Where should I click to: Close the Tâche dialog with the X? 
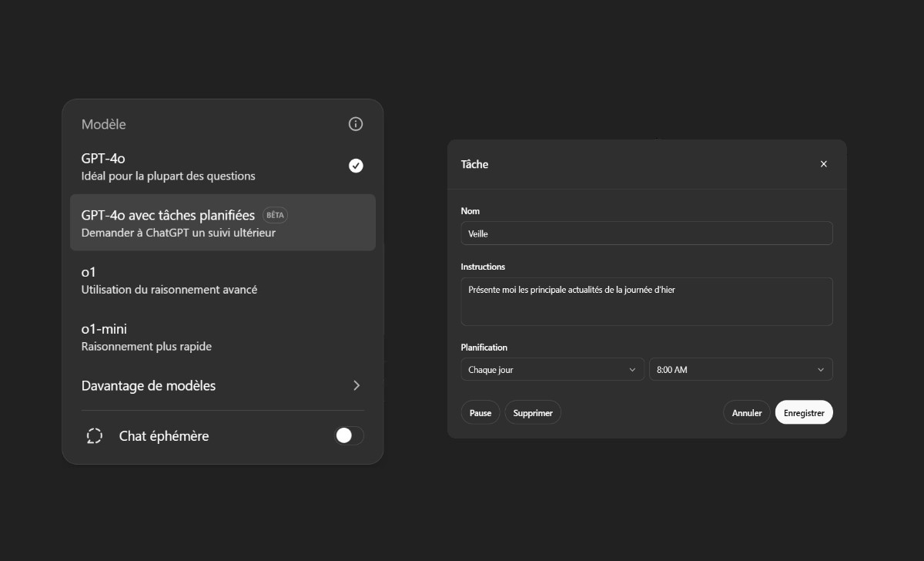pyautogui.click(x=824, y=164)
